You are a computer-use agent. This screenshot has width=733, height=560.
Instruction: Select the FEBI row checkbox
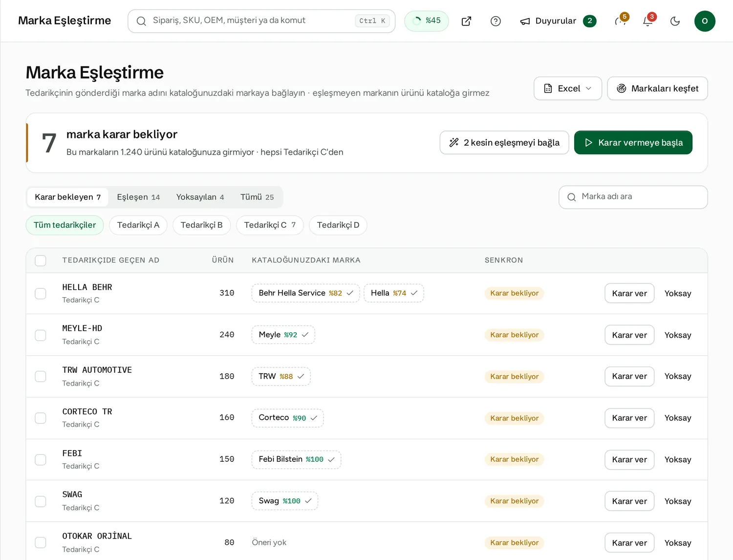click(41, 460)
